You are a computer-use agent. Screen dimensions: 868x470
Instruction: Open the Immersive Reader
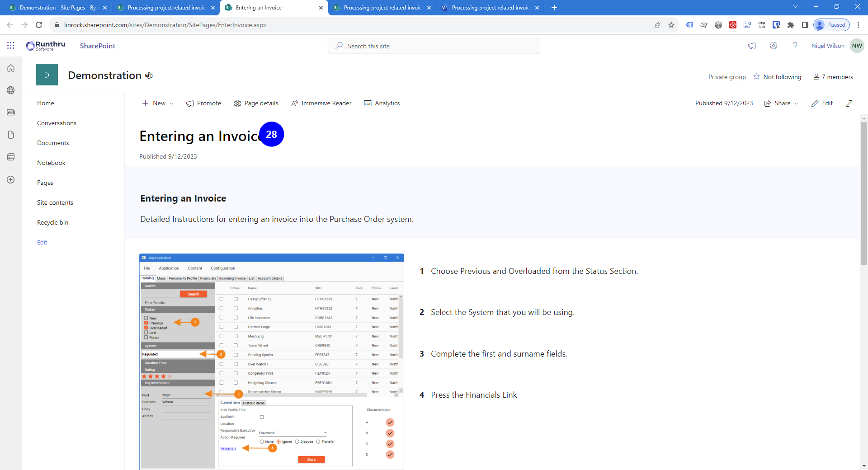click(x=321, y=103)
